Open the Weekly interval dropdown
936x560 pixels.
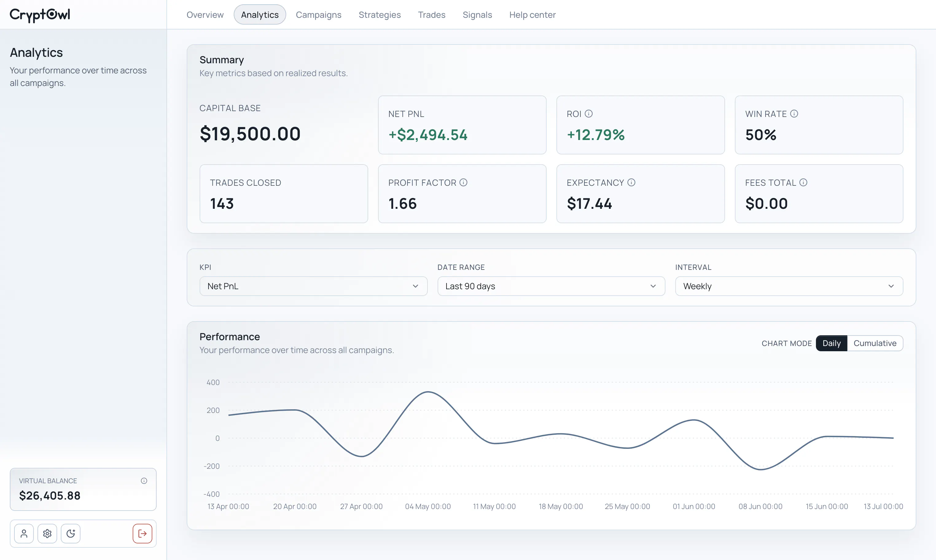click(789, 286)
